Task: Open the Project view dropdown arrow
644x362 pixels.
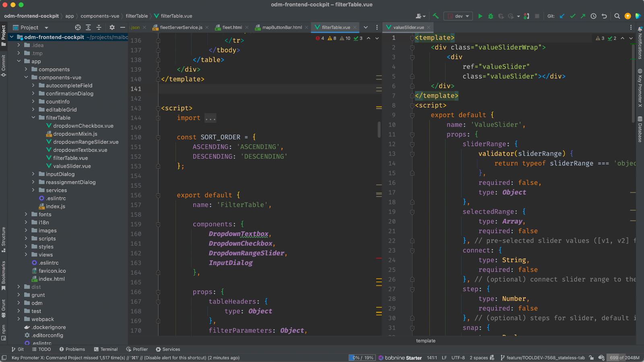Action: (x=46, y=28)
